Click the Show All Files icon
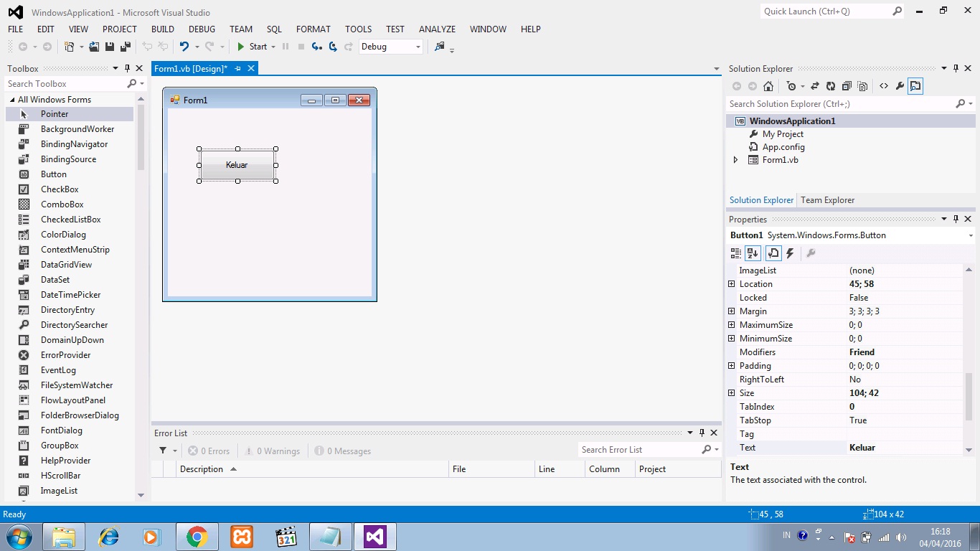The image size is (980, 551). click(862, 85)
